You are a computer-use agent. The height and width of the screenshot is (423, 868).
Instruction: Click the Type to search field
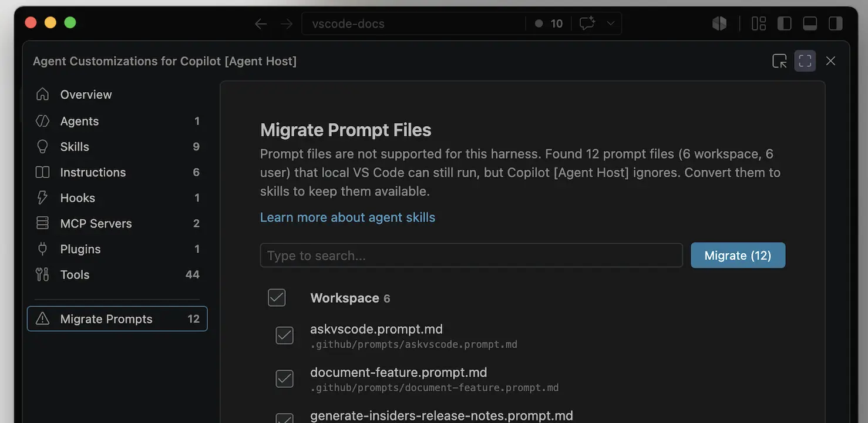(471, 256)
